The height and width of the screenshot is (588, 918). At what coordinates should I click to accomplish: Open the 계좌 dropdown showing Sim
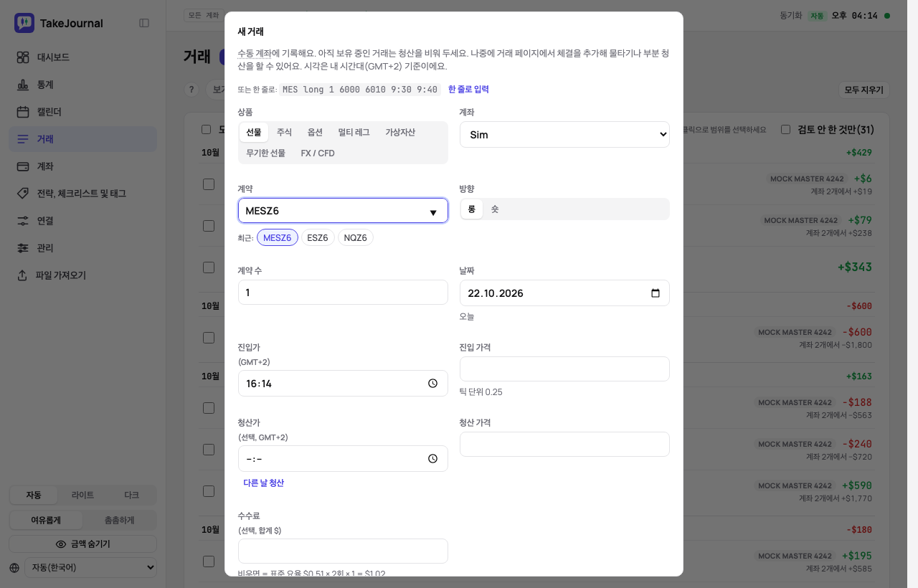[564, 135]
